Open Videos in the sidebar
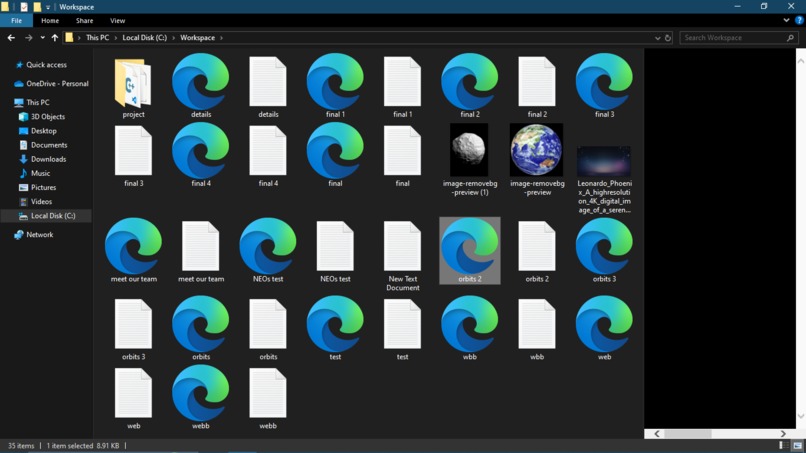 point(41,202)
